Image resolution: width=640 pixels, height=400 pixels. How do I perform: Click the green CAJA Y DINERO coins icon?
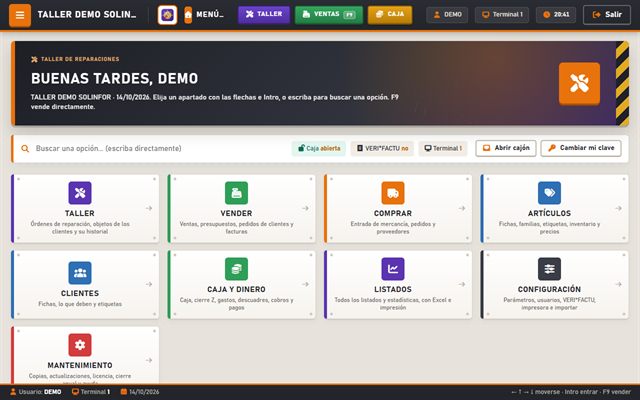coord(236,269)
